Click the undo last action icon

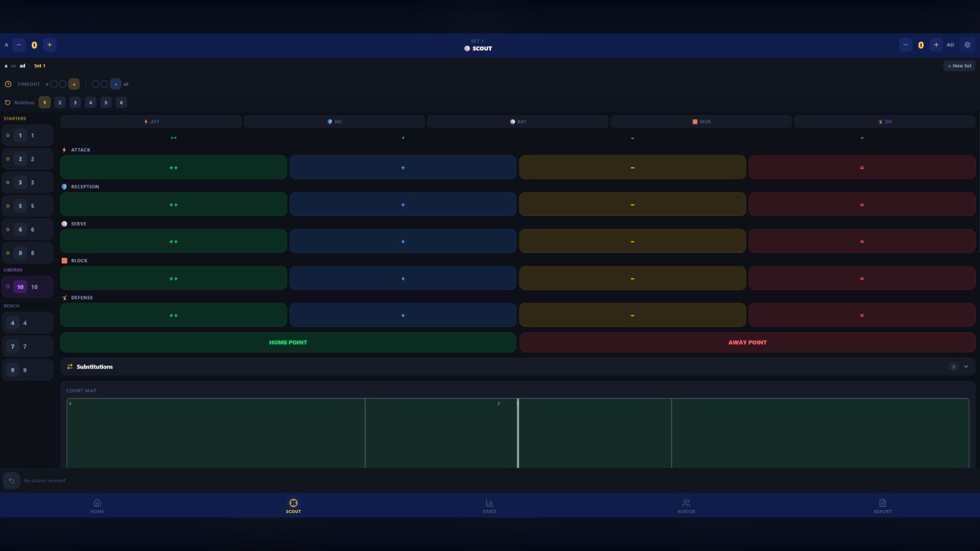coord(11,481)
